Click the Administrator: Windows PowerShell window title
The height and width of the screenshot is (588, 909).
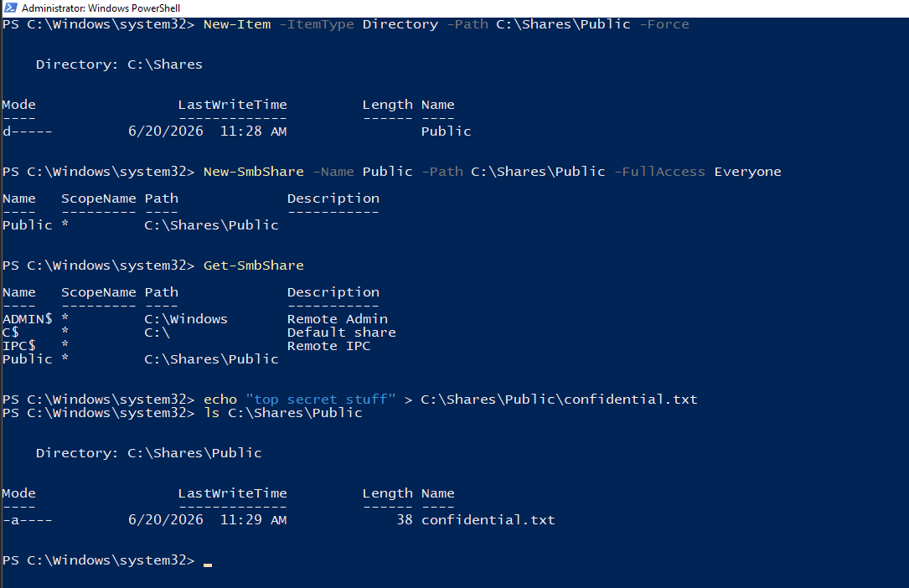click(101, 8)
